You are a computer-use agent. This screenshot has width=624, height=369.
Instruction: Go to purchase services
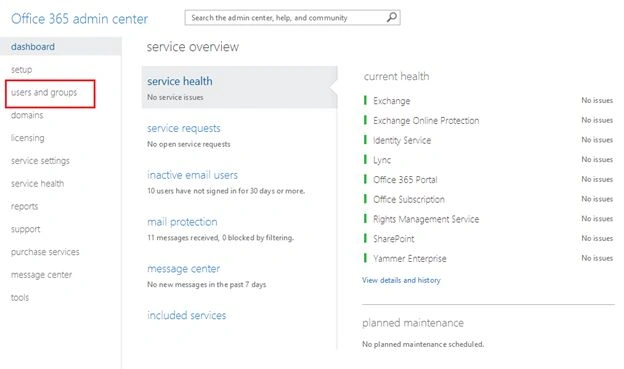click(x=45, y=252)
